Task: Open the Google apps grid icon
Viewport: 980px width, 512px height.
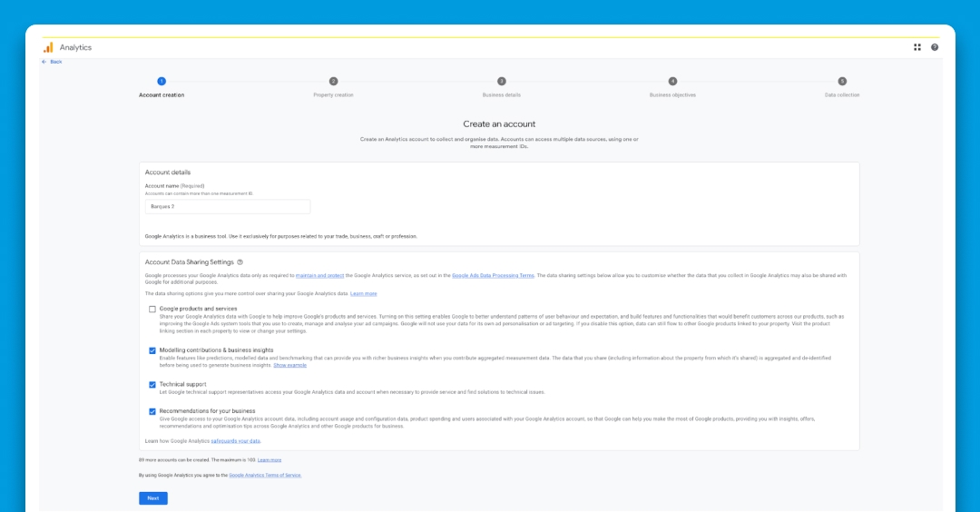Action: (917, 47)
